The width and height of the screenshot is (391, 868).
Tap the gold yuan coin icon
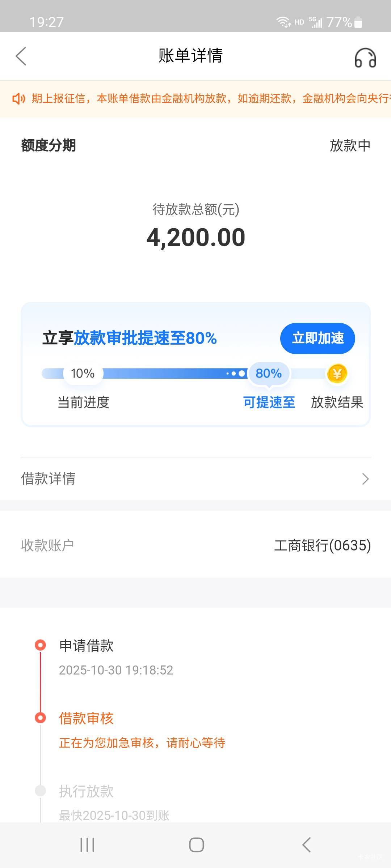(337, 374)
